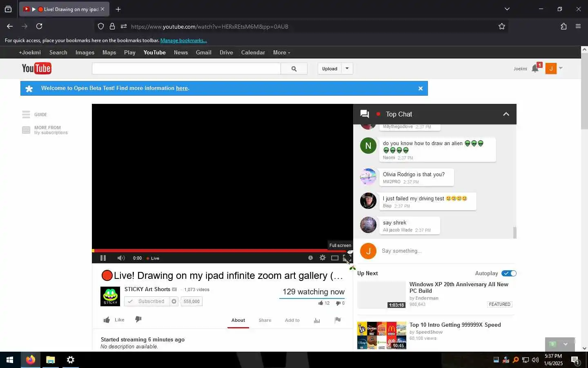Open the notifications bell

(535, 68)
